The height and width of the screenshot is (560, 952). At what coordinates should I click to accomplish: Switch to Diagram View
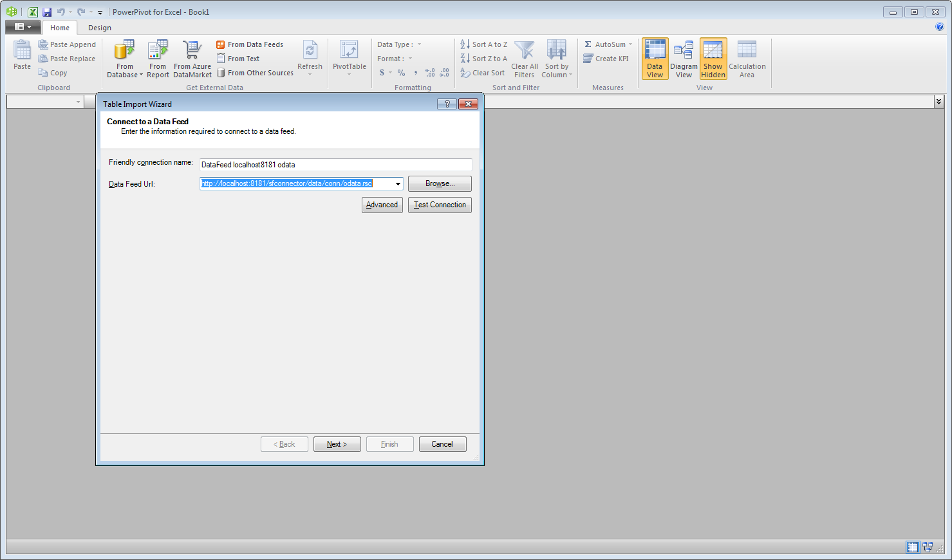(x=684, y=58)
